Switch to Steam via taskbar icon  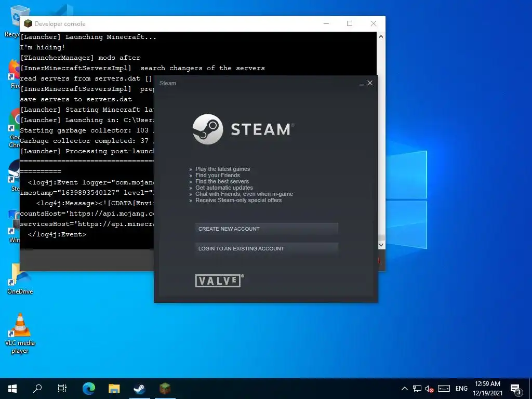139,388
